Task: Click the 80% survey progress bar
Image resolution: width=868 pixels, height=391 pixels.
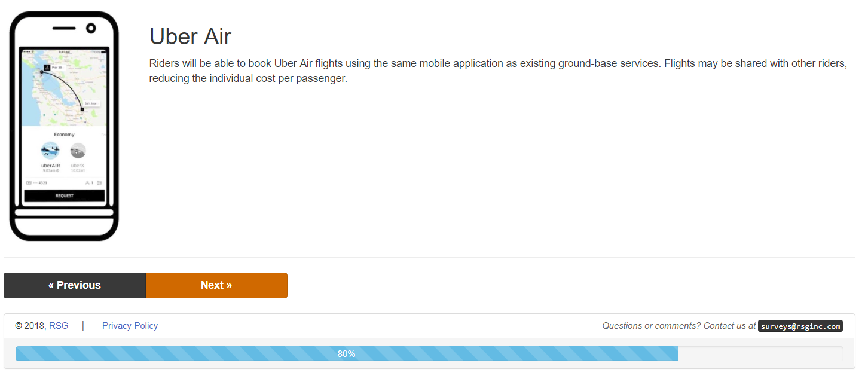Action: 346,353
